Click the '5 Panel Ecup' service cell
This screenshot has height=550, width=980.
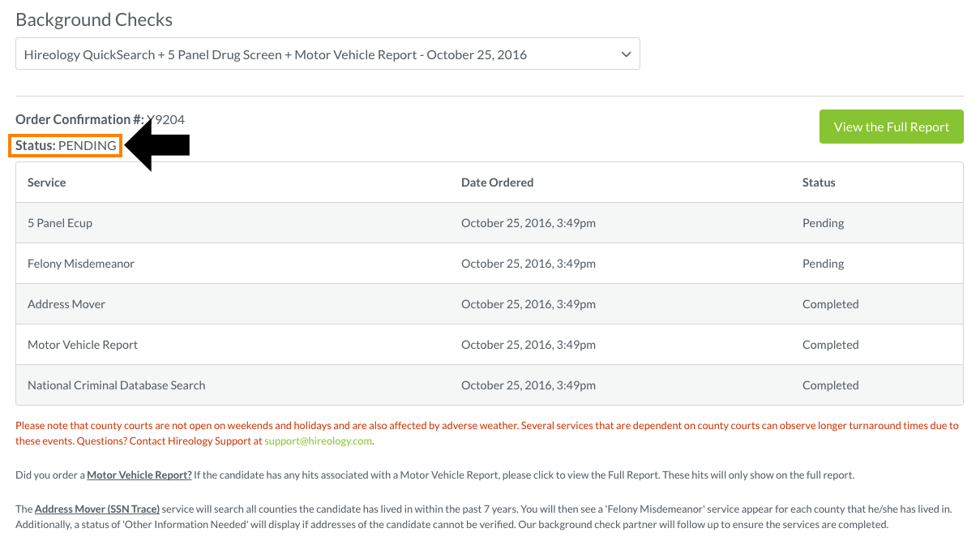tap(60, 223)
